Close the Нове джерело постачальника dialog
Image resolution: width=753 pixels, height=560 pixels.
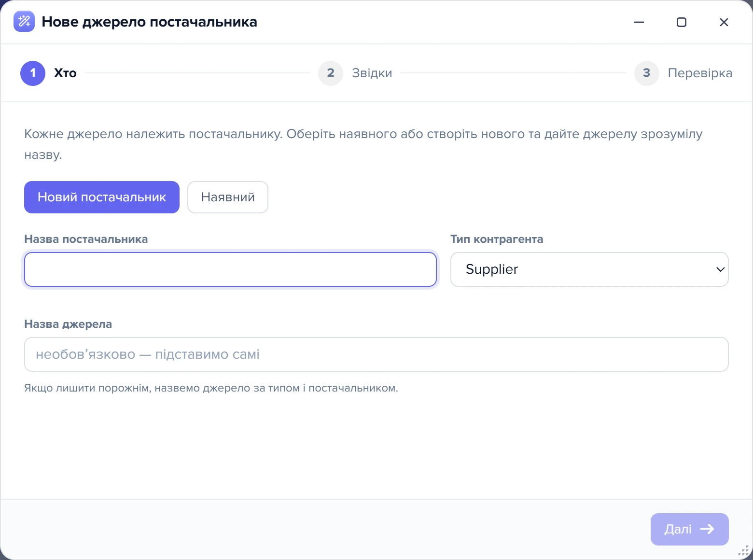tap(724, 22)
